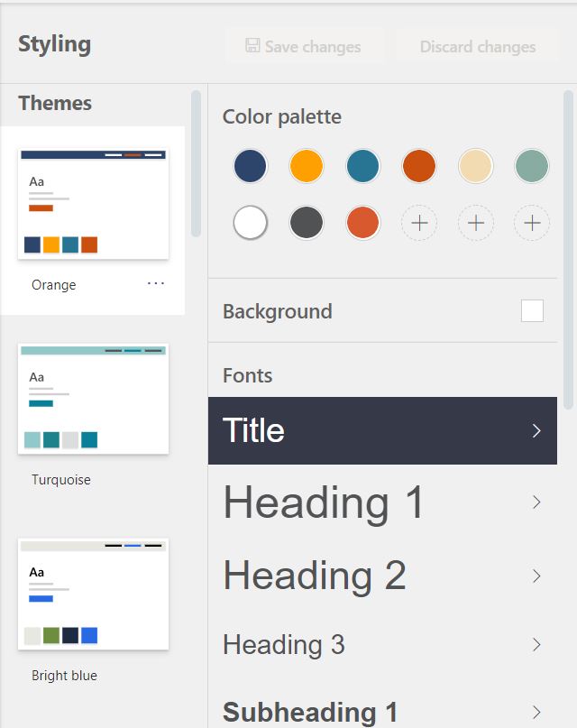Select the dark gray palette swatch
The width and height of the screenshot is (577, 728).
coord(307,223)
